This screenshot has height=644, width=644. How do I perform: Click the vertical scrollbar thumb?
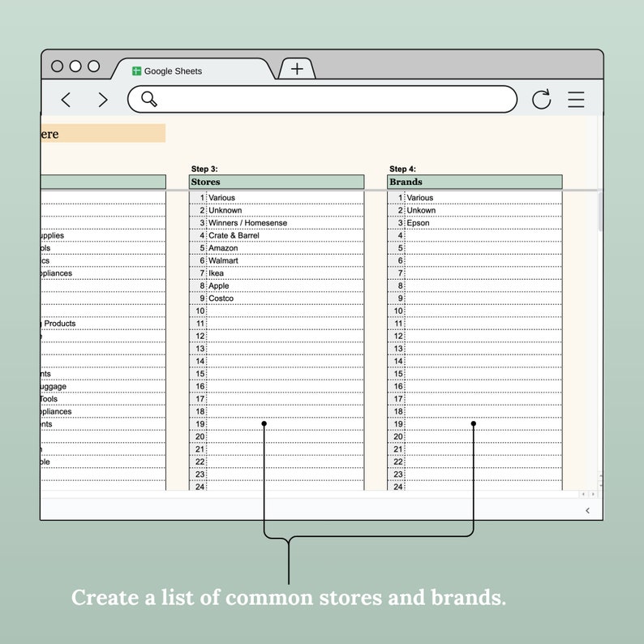point(600,212)
